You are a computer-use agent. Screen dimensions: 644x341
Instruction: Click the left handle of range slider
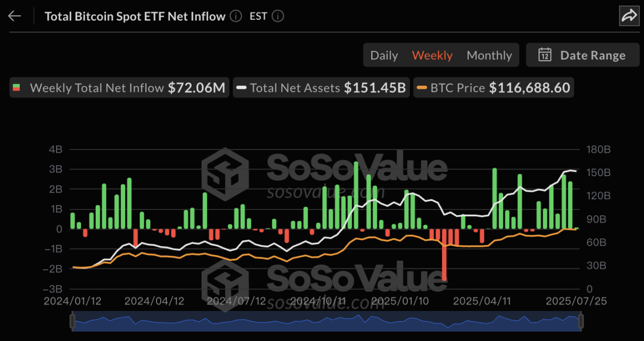[x=73, y=321]
